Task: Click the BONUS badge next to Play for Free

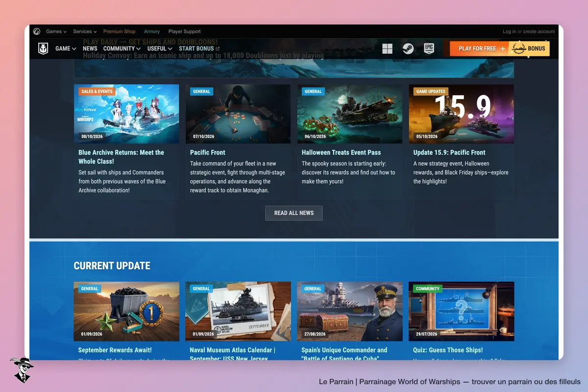Action: click(529, 49)
